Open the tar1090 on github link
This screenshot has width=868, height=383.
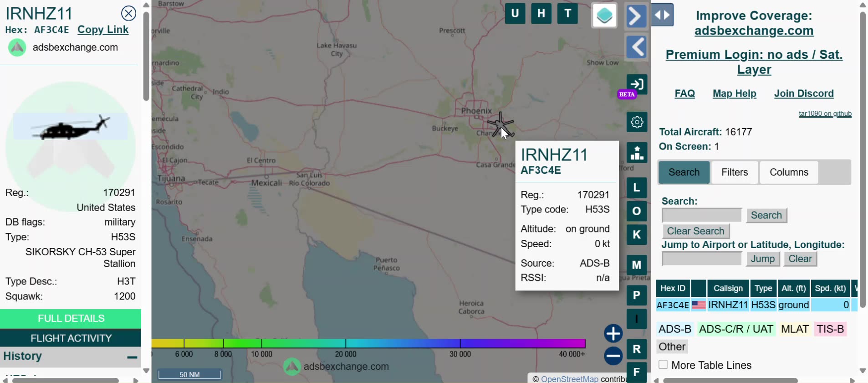[825, 114]
